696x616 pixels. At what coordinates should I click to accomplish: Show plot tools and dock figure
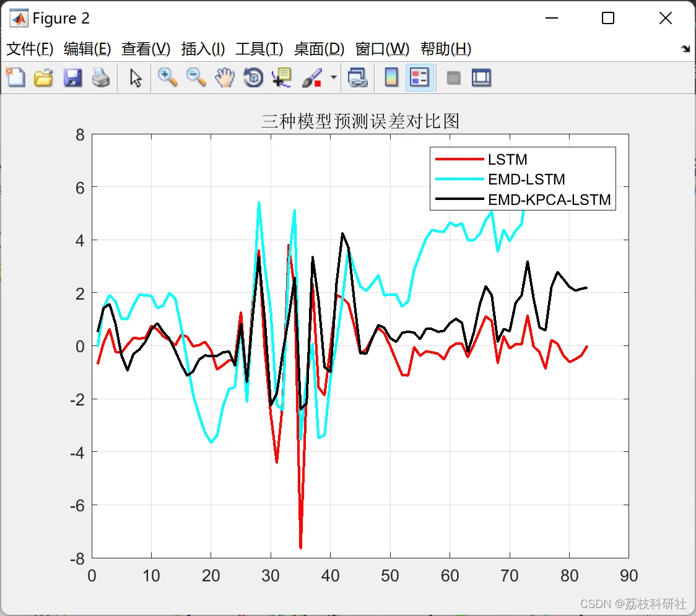pyautogui.click(x=481, y=77)
